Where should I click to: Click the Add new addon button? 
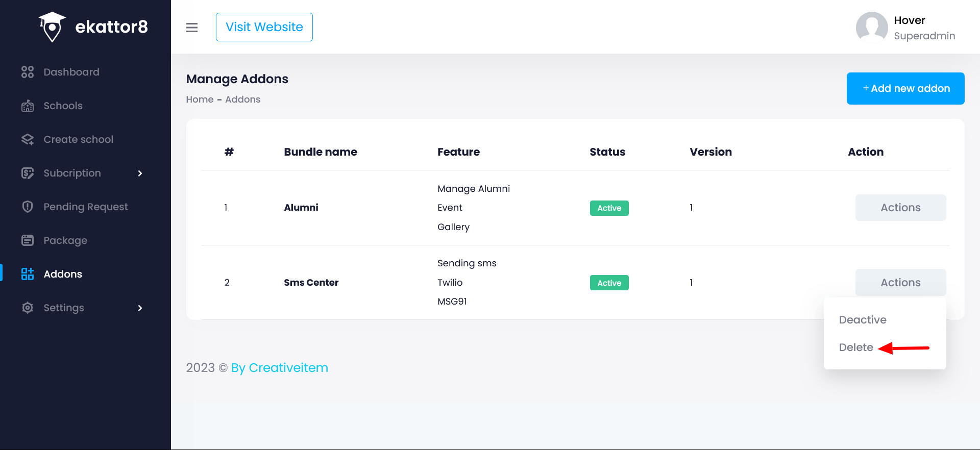click(905, 88)
